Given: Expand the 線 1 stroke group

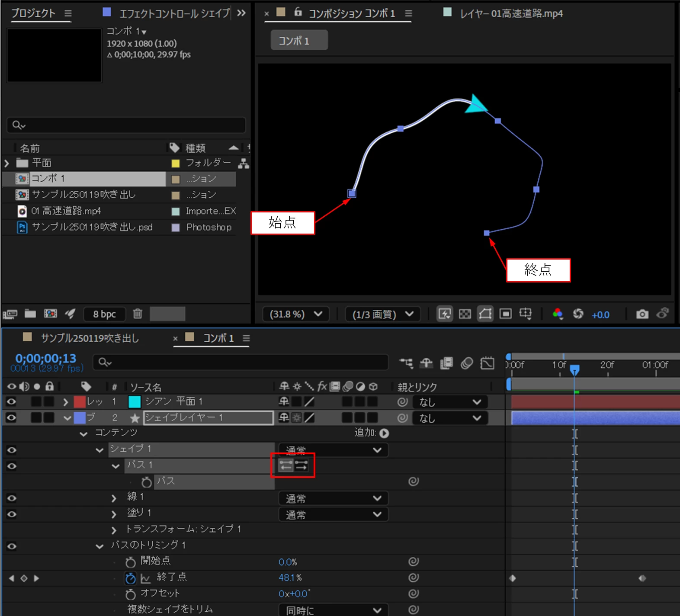Looking at the screenshot, I should pyautogui.click(x=114, y=498).
